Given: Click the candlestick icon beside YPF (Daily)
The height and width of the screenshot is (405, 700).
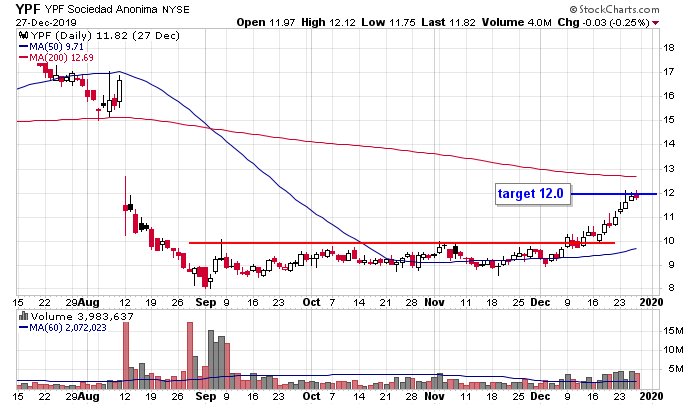Looking at the screenshot, I should 23,35.
